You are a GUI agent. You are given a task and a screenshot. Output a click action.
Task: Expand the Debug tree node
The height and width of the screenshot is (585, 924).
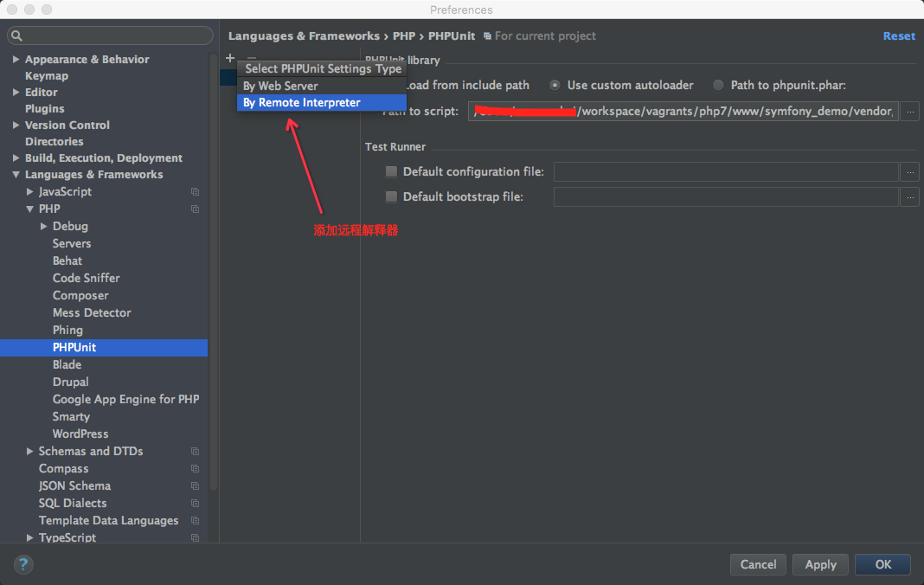[x=44, y=227]
